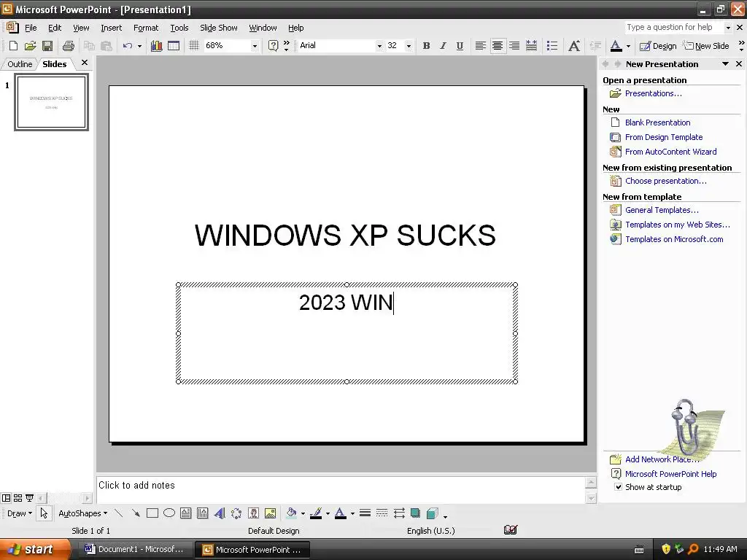Click the Dash Style icon

pos(382,513)
